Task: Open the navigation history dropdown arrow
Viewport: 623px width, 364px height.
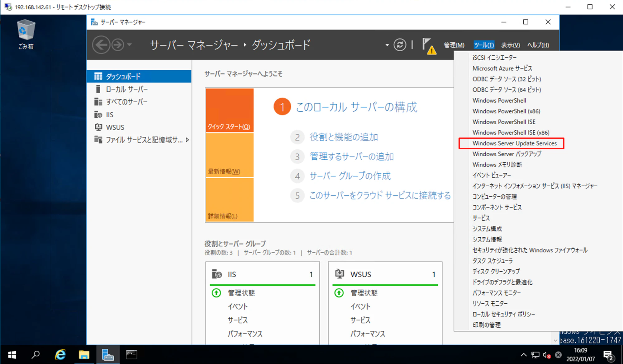Action: 130,45
